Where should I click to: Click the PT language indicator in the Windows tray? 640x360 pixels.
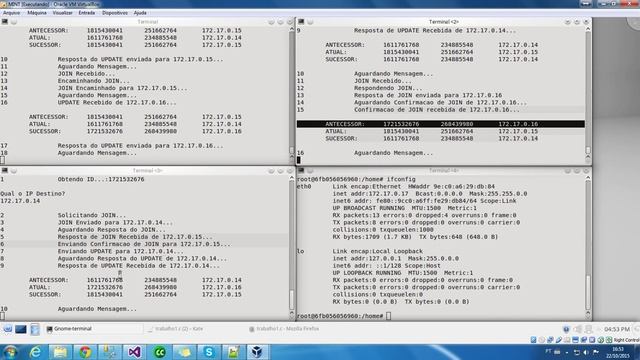pos(548,351)
